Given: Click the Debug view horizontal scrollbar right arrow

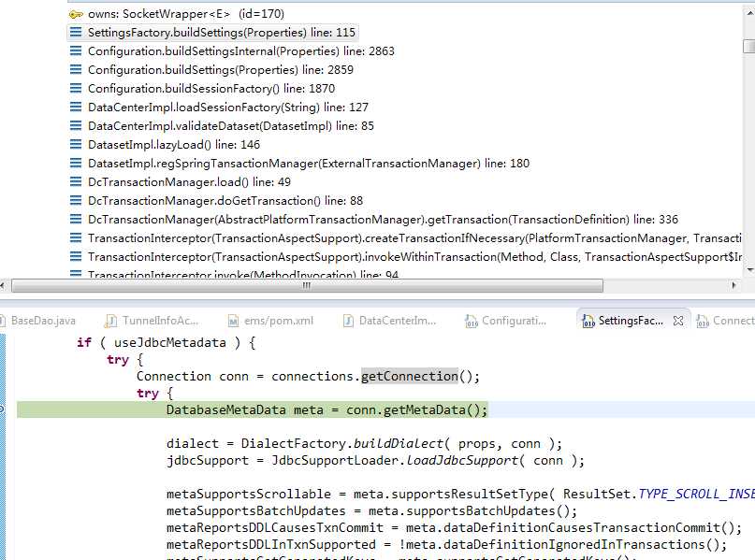Looking at the screenshot, I should tap(733, 286).
